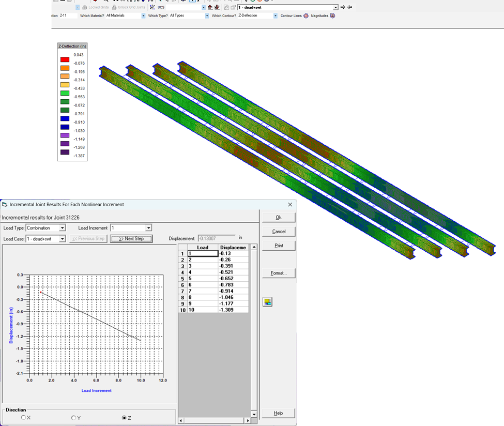Select the X direction radio button
Image resolution: width=504 pixels, height=426 pixels.
coord(23,417)
